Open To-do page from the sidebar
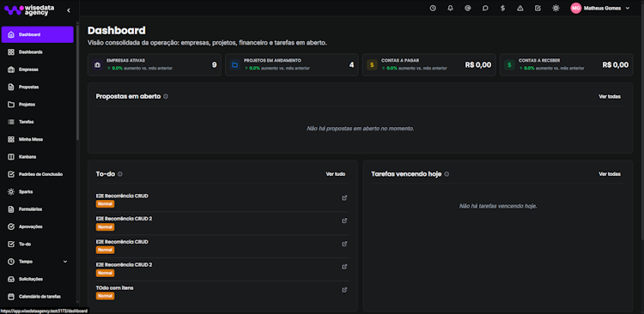The height and width of the screenshot is (314, 644). coord(38,245)
